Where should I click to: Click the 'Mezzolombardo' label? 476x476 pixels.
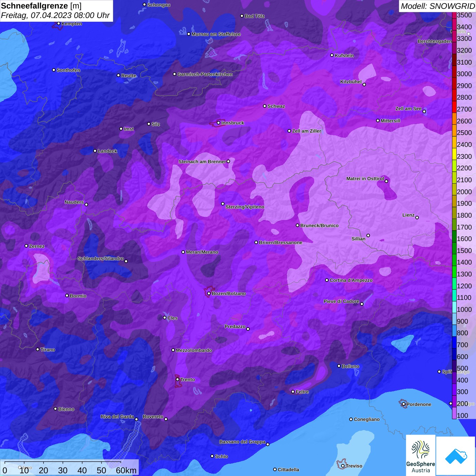pyautogui.click(x=194, y=350)
